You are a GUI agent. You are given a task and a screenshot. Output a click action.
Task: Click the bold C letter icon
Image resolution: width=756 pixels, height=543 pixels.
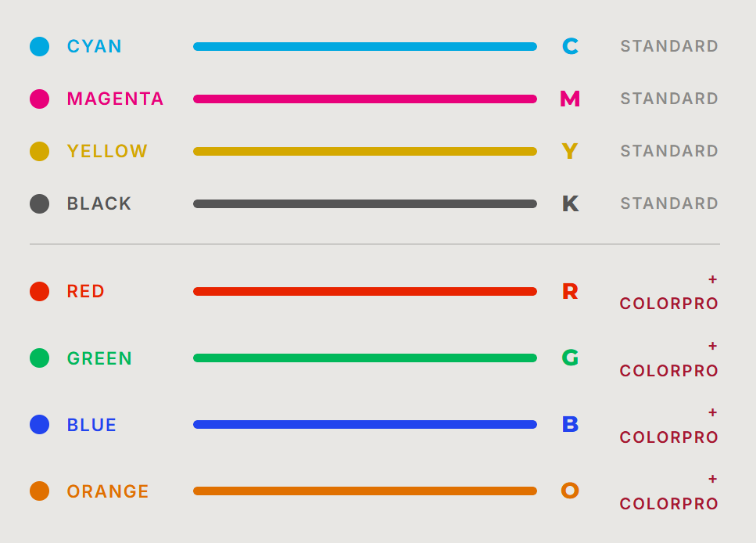tap(570, 46)
